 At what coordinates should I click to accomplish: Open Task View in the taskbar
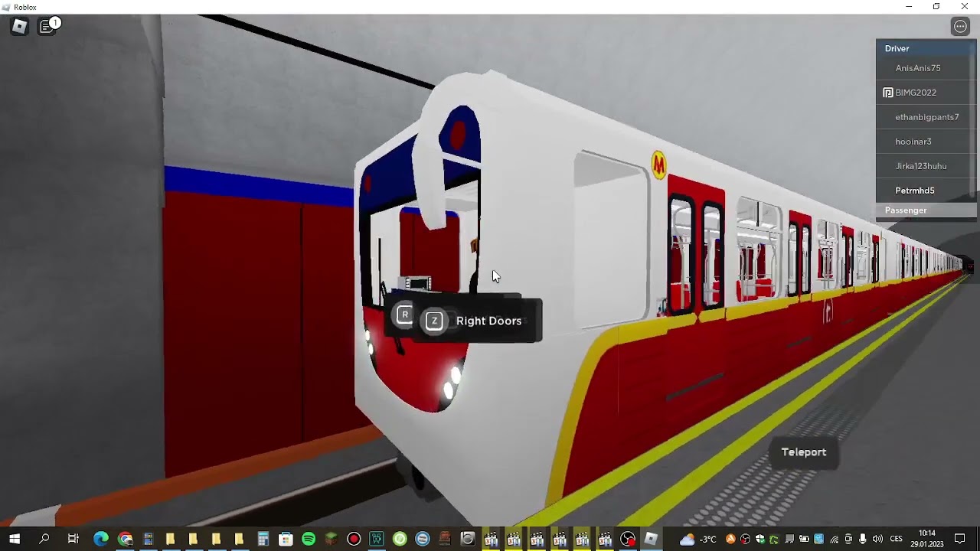[73, 540]
